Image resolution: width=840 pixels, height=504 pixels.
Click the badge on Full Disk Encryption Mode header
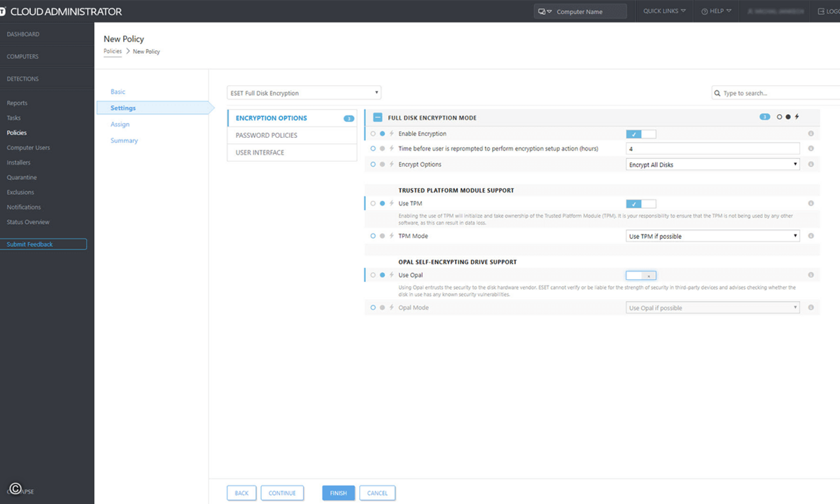765,117
